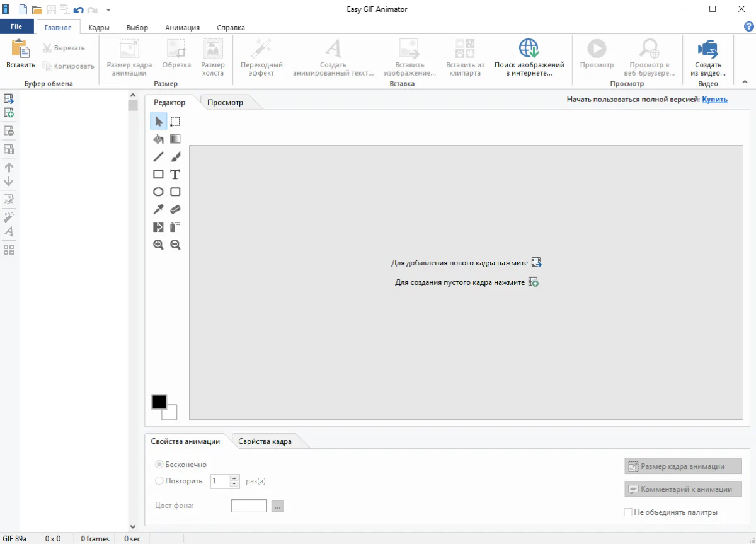756x544 pixels.
Task: Click the Купить link
Action: (714, 100)
